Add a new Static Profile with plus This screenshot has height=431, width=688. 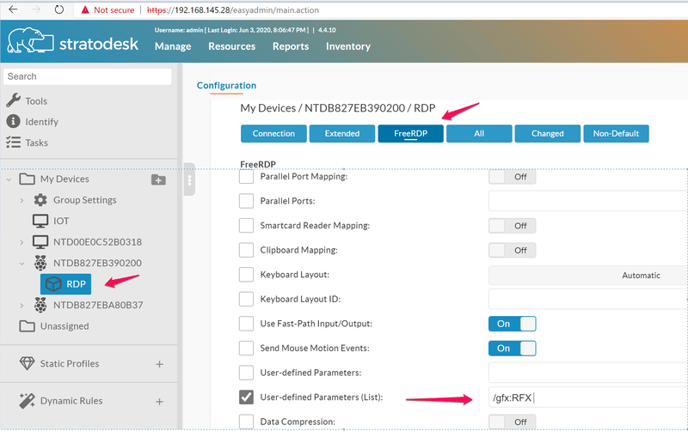click(x=159, y=364)
